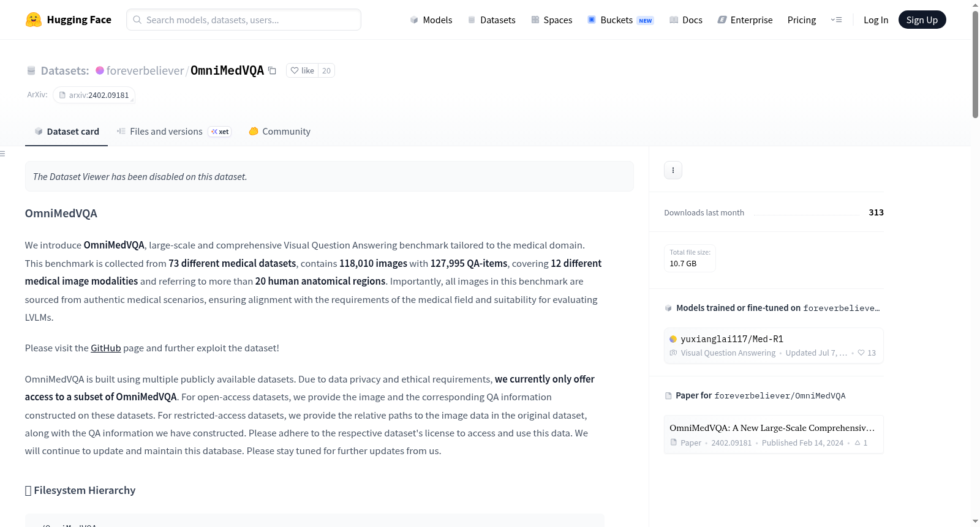Click the Dataset card cube icon
This screenshot has height=527, width=980.
click(39, 131)
